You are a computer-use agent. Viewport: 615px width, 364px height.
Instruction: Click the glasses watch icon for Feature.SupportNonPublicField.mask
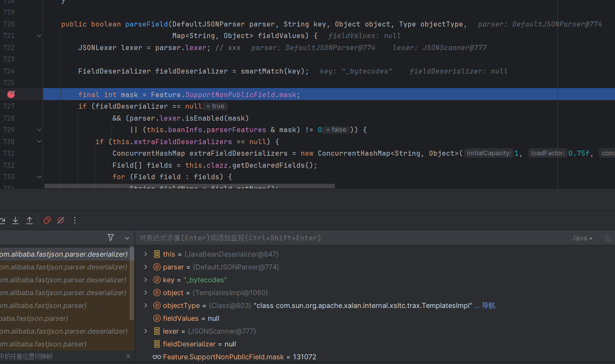point(157,357)
